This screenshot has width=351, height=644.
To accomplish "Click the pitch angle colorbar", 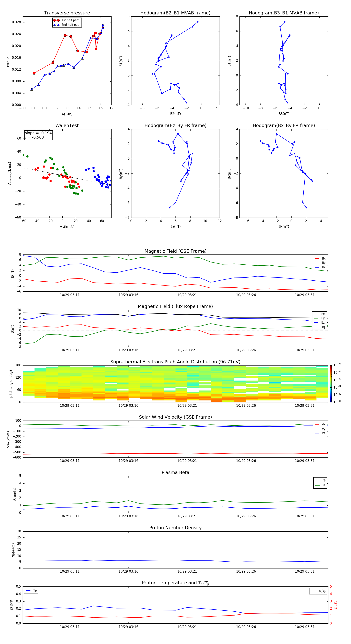I will tap(331, 384).
